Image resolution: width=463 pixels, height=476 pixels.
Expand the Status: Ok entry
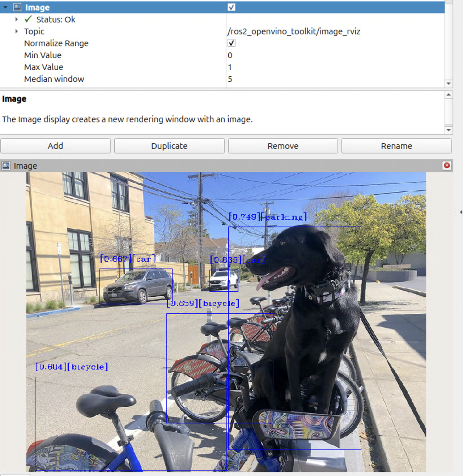pos(16,19)
